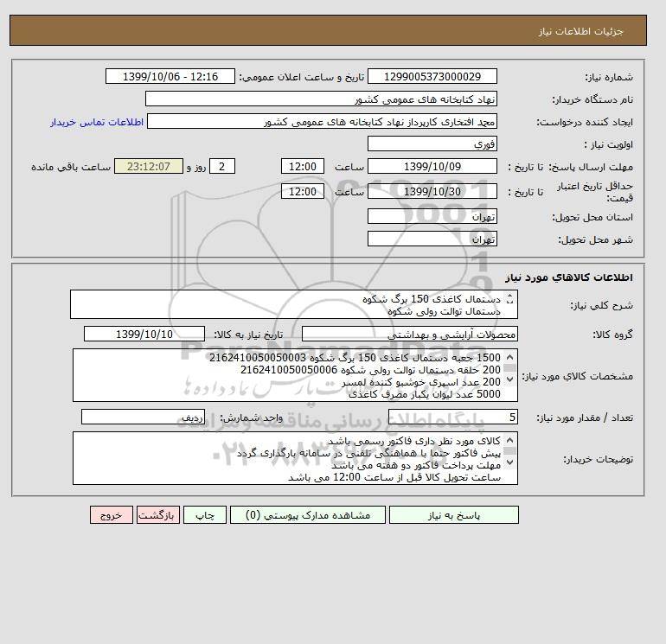Screen dimensions: 666x644
Task: Click the need number field 1299005373000029
Action: click(432, 76)
